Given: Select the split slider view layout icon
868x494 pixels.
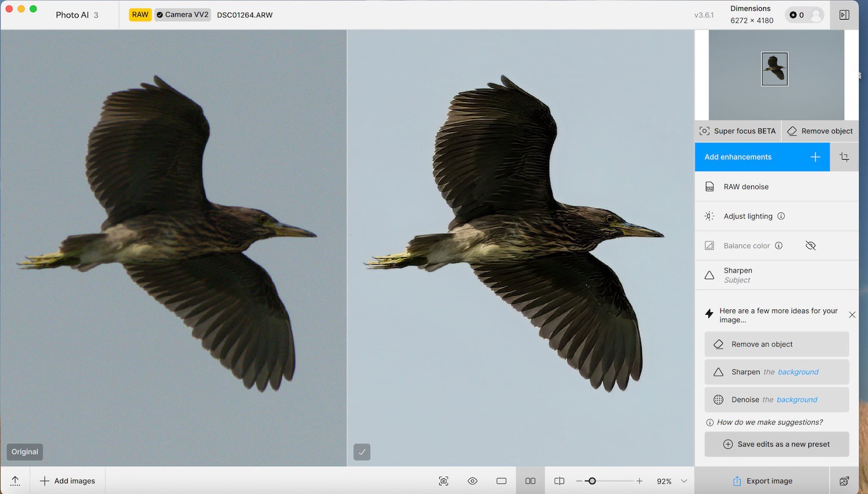Looking at the screenshot, I should coord(559,481).
